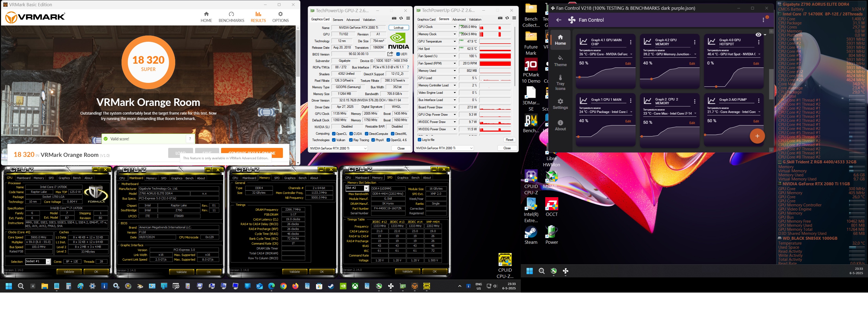Click curve point on Graph 4.1 GPU MAIN CHIP
Viewport: 868px width, 334px height.
(579, 77)
